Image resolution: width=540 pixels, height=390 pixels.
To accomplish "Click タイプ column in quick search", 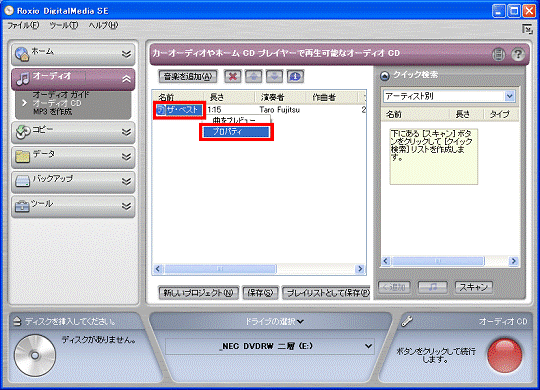I will pos(500,114).
